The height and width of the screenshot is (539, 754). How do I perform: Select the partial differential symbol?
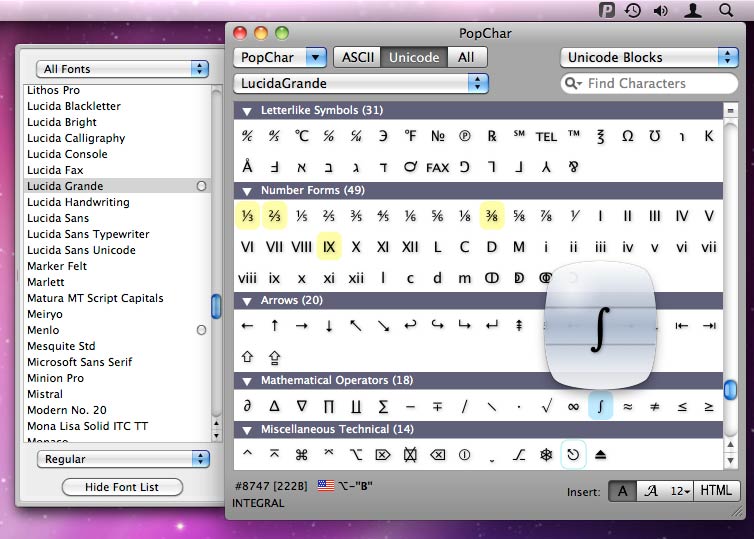[x=247, y=406]
